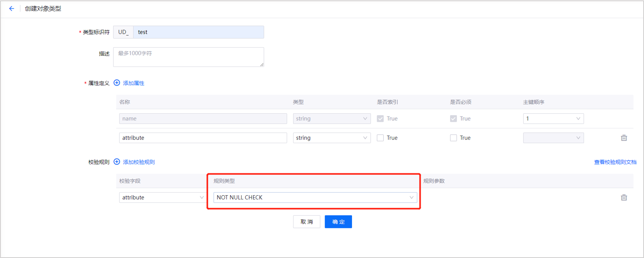Screen dimensions: 644x258
Task: Open the empty 主键顺序 dropdown for attribute
Action: (553, 138)
